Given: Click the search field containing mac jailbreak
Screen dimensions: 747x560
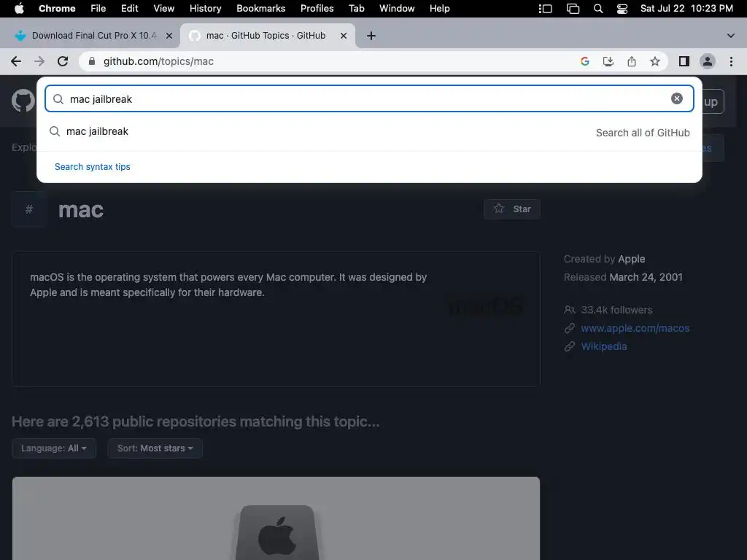Looking at the screenshot, I should point(369,98).
